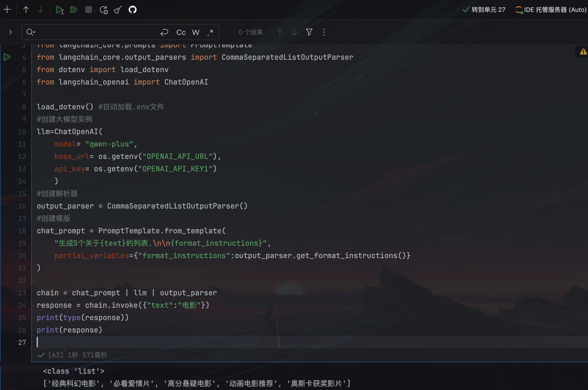The height and width of the screenshot is (390, 588).
Task: Open the search filter options funnel
Action: 309,32
